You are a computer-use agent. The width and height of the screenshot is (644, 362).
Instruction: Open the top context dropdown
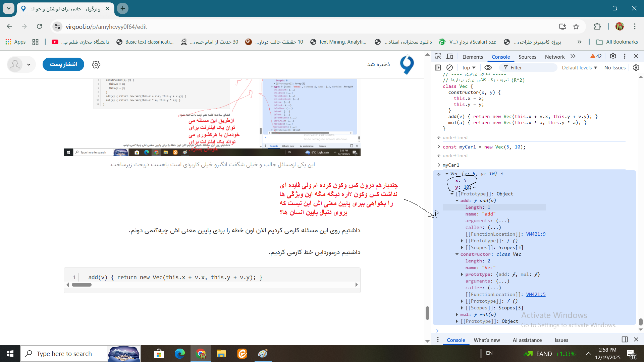(469, 67)
